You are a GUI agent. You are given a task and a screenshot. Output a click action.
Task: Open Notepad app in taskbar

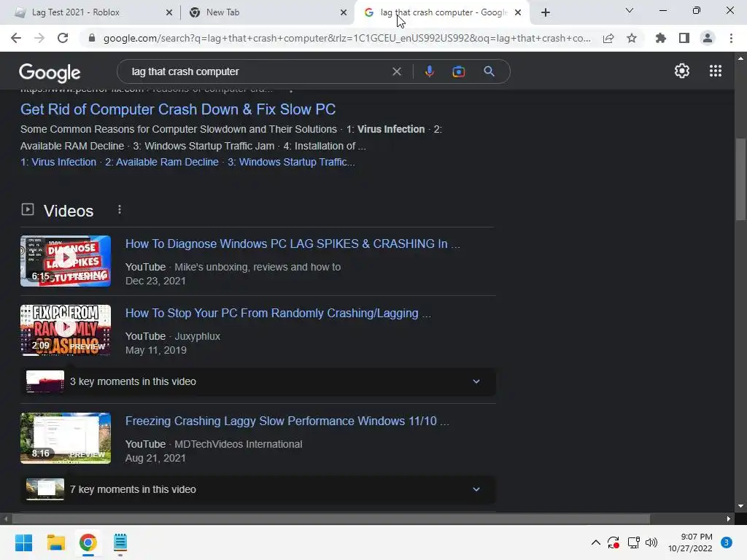coord(120,542)
